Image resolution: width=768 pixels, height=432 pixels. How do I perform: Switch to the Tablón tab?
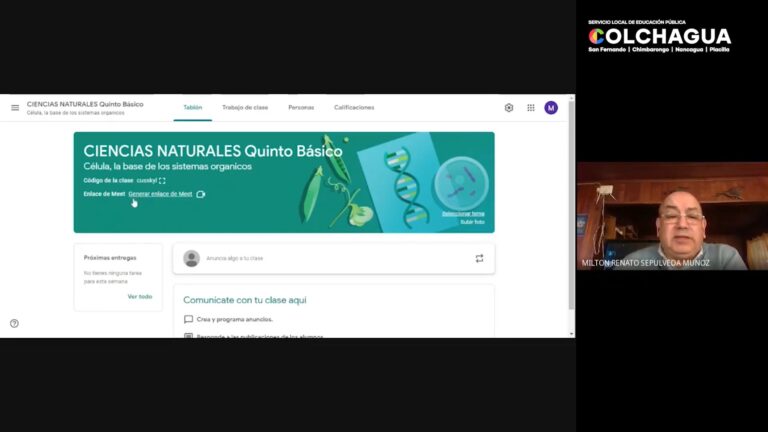tap(192, 107)
